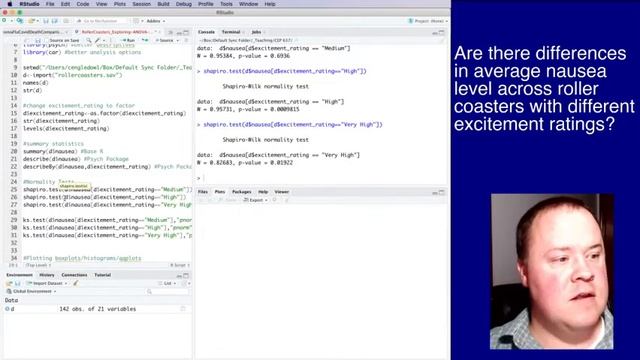
Task: Click the New File icon in main toolbar
Action: pos(5,21)
